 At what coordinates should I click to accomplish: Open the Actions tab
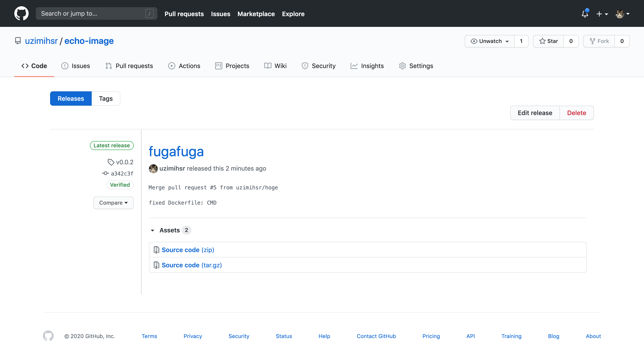coord(184,66)
